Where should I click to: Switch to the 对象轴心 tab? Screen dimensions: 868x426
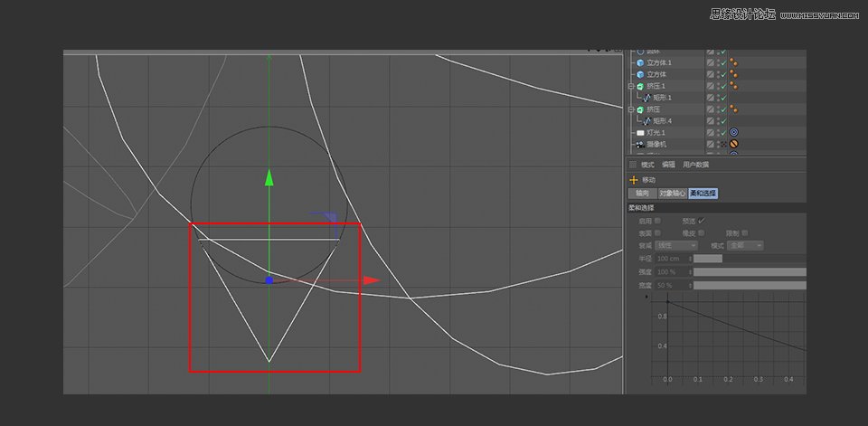pos(673,194)
